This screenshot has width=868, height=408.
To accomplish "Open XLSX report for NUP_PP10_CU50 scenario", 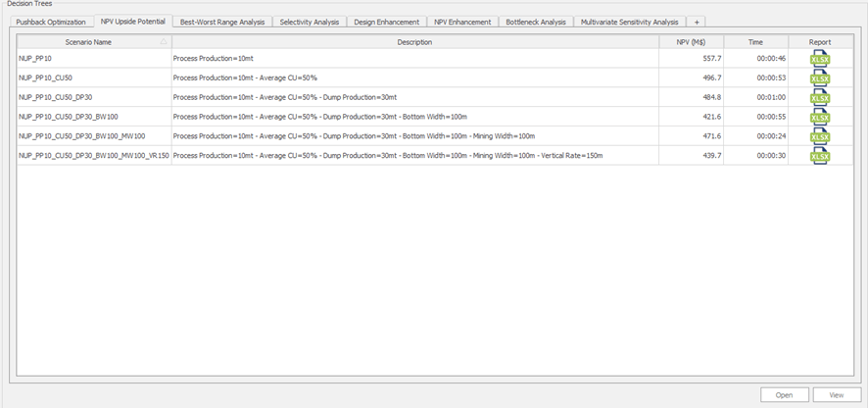I will pos(819,77).
